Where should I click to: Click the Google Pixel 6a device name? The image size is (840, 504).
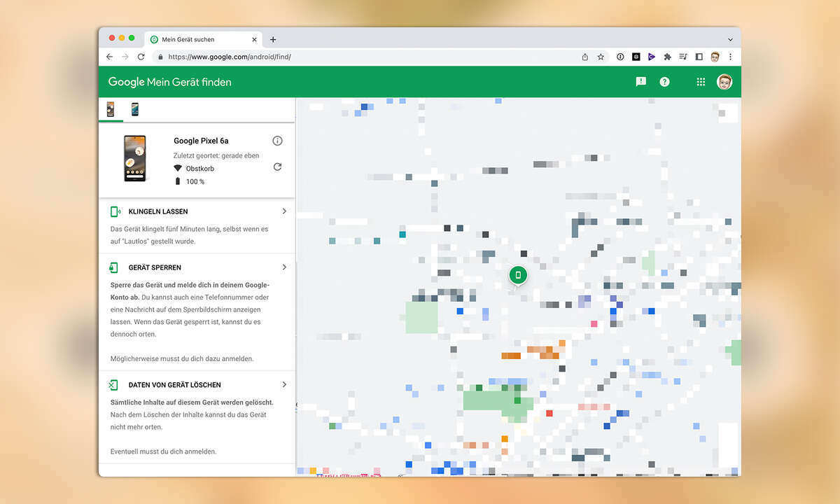click(x=201, y=141)
